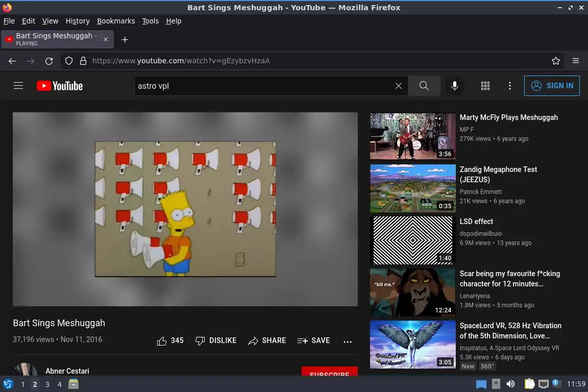Screen dimensions: 588x392
Task: Open the File menu
Action: point(9,21)
